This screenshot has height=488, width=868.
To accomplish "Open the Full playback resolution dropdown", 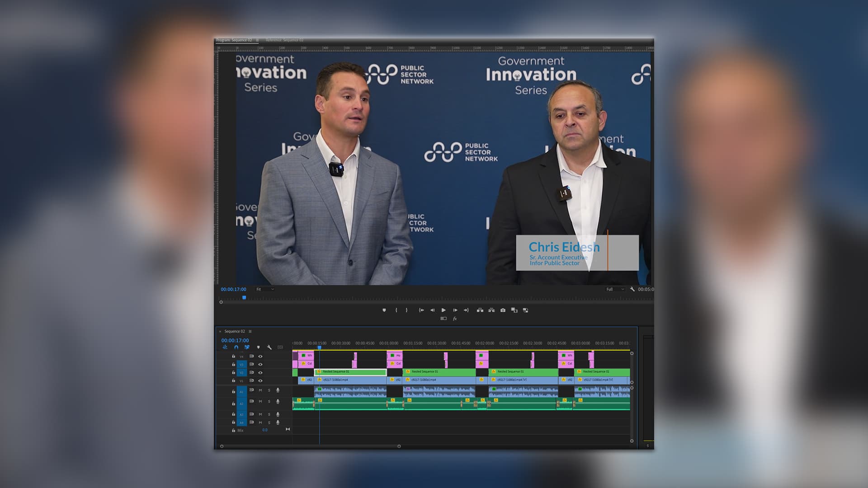I will (x=615, y=289).
